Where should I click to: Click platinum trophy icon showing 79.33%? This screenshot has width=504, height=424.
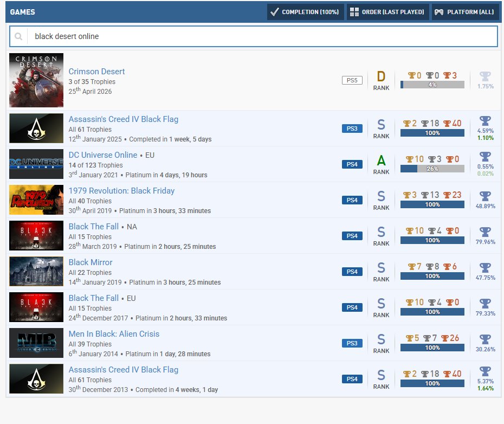[485, 304]
